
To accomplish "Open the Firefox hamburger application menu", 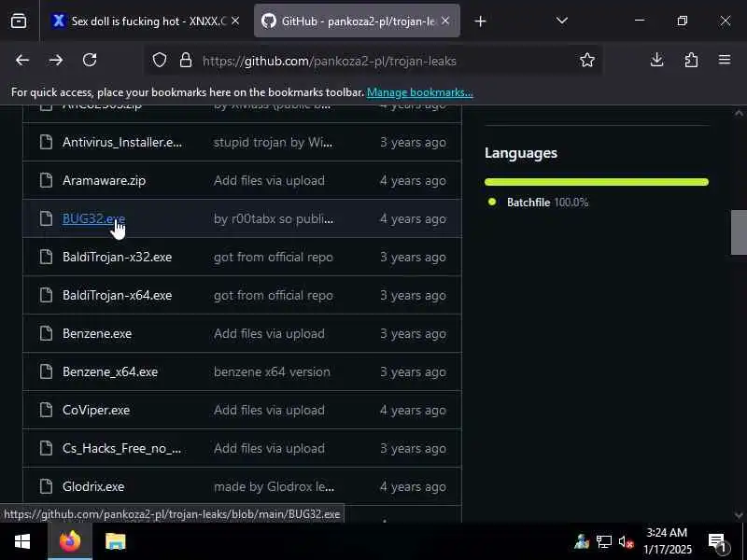I will pos(725,60).
